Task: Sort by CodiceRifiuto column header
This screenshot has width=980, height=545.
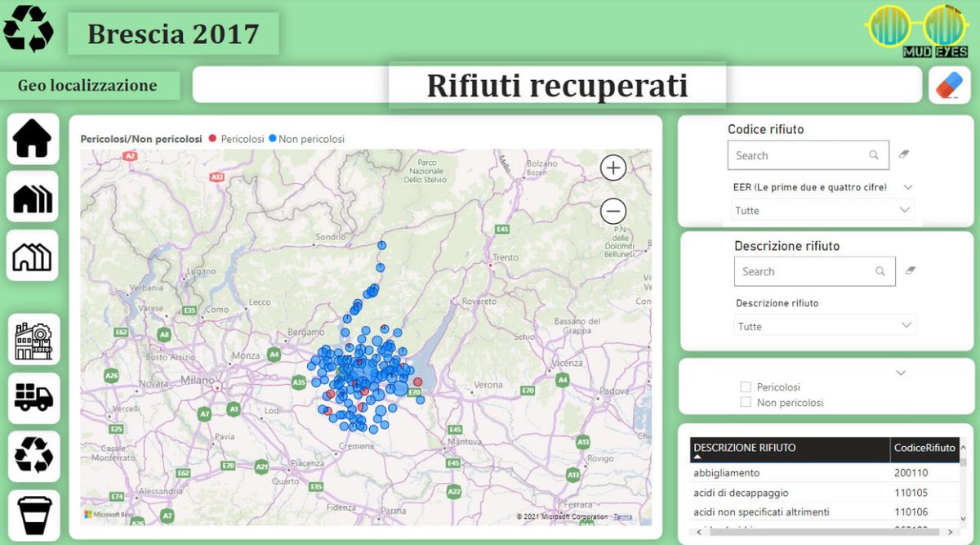Action: coord(924,449)
